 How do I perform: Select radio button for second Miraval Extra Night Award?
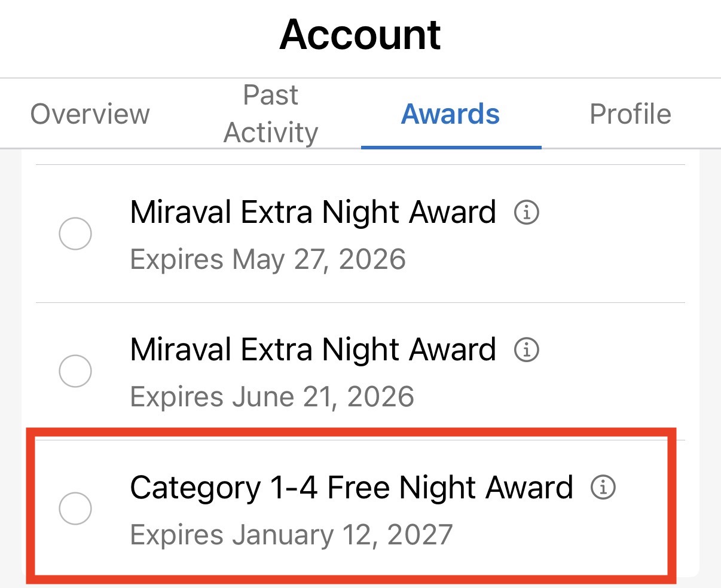click(x=75, y=370)
